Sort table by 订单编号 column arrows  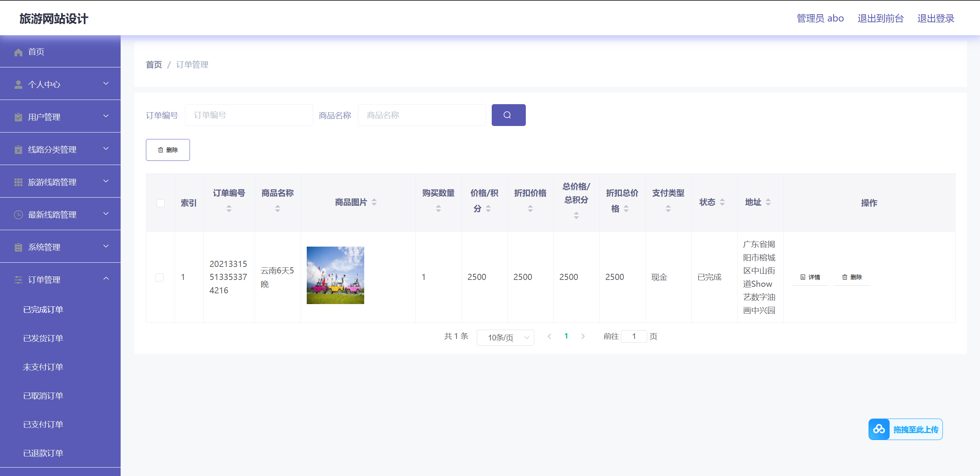229,208
